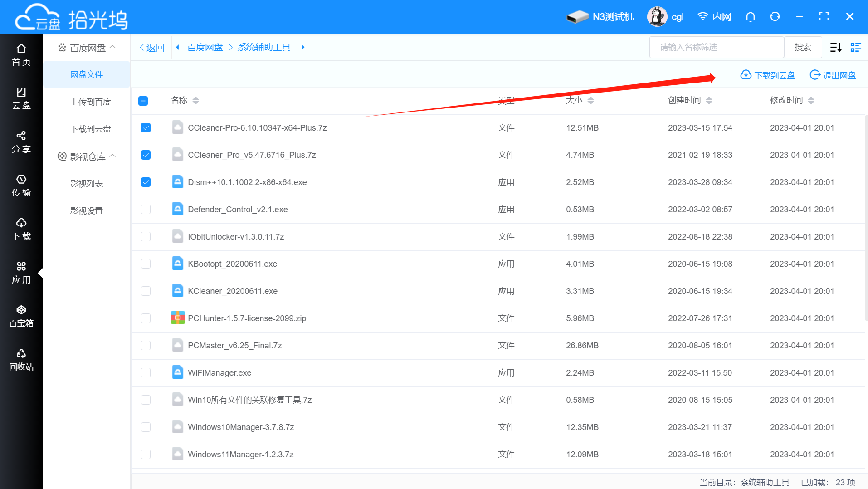Open the 传输 transfer sidebar icon
This screenshot has width=868, height=489.
21,186
